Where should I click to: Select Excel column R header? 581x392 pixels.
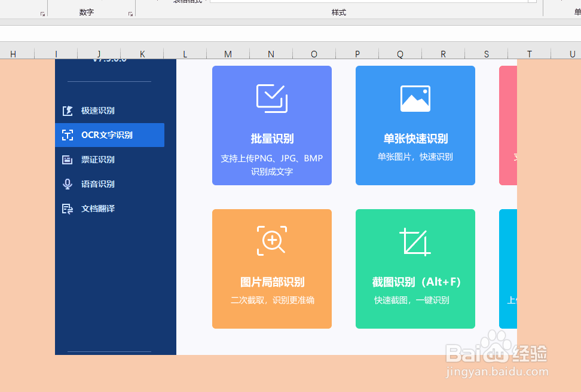pyautogui.click(x=443, y=54)
